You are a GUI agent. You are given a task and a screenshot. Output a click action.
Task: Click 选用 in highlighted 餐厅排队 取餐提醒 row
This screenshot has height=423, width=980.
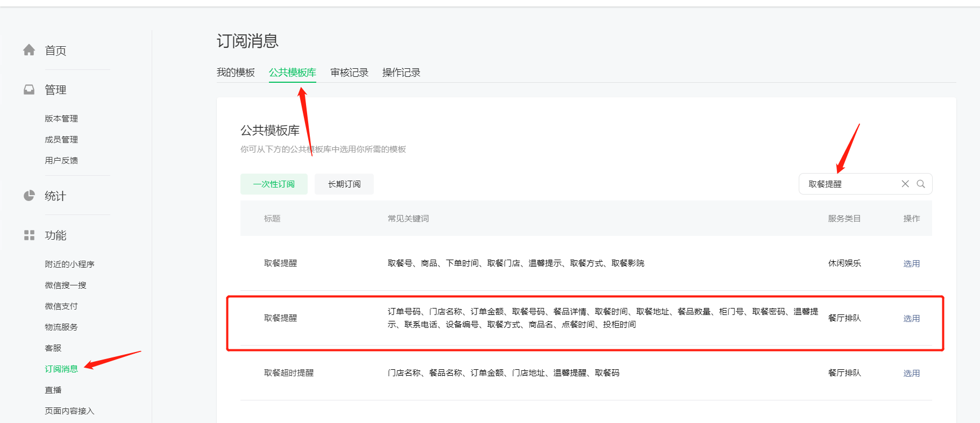click(911, 318)
